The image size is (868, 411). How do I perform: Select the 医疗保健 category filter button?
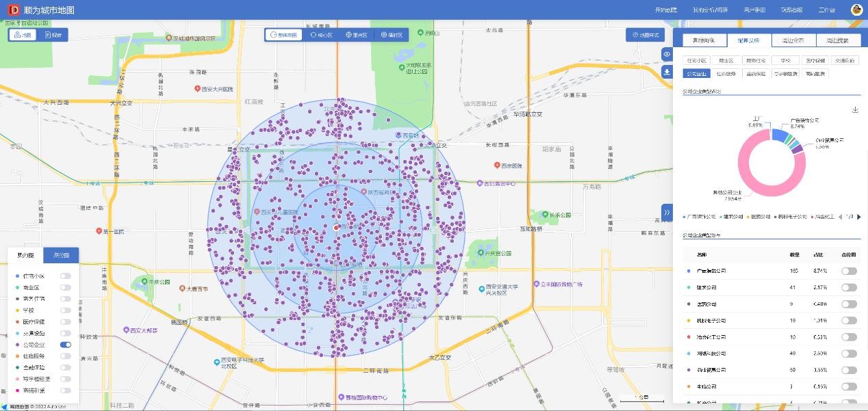[815, 61]
